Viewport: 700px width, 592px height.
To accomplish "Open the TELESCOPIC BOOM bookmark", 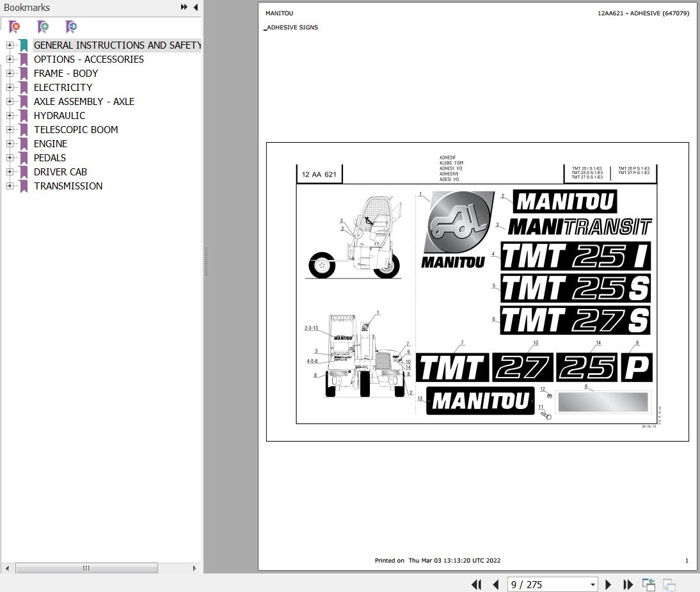I will tap(76, 129).
